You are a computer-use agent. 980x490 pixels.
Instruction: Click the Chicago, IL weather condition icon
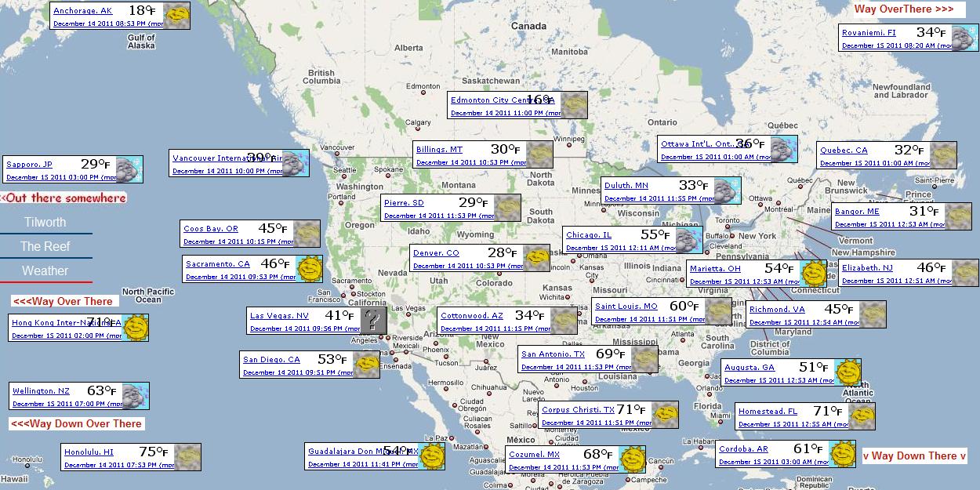(689, 240)
